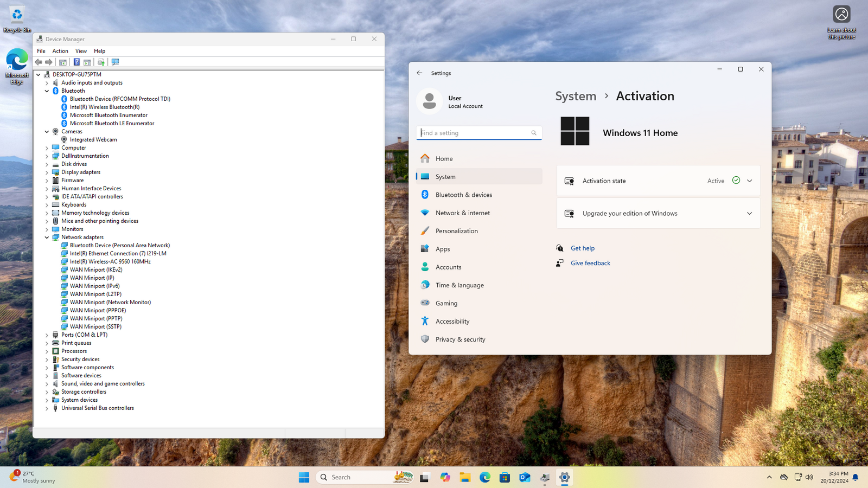868x488 pixels.
Task: Open Time & language settings
Action: tap(479, 285)
